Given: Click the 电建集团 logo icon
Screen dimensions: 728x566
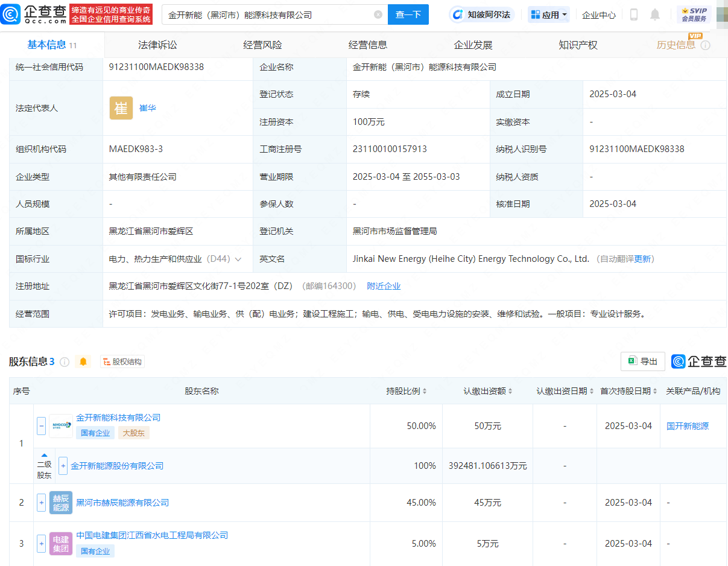Looking at the screenshot, I should pyautogui.click(x=61, y=544).
